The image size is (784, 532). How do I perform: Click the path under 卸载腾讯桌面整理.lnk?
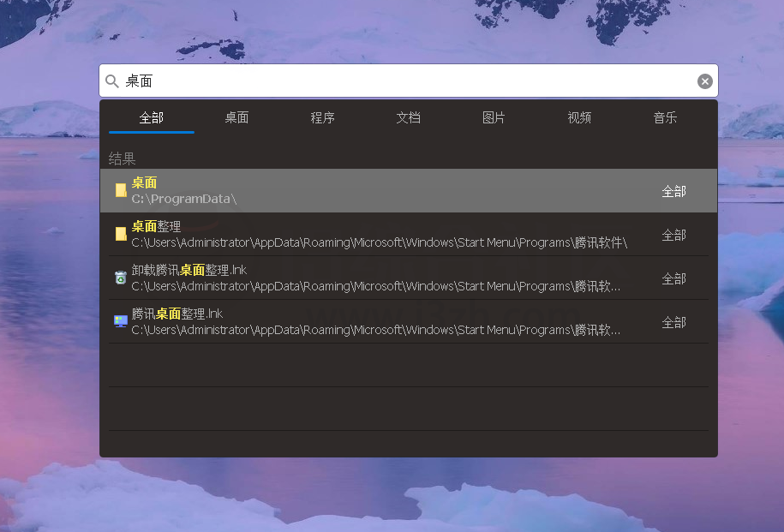(375, 286)
